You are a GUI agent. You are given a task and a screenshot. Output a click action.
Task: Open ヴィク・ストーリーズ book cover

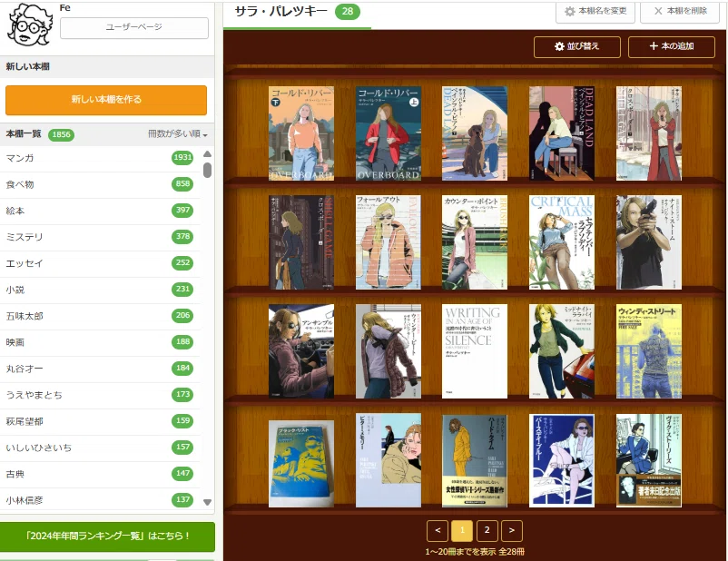click(x=649, y=460)
